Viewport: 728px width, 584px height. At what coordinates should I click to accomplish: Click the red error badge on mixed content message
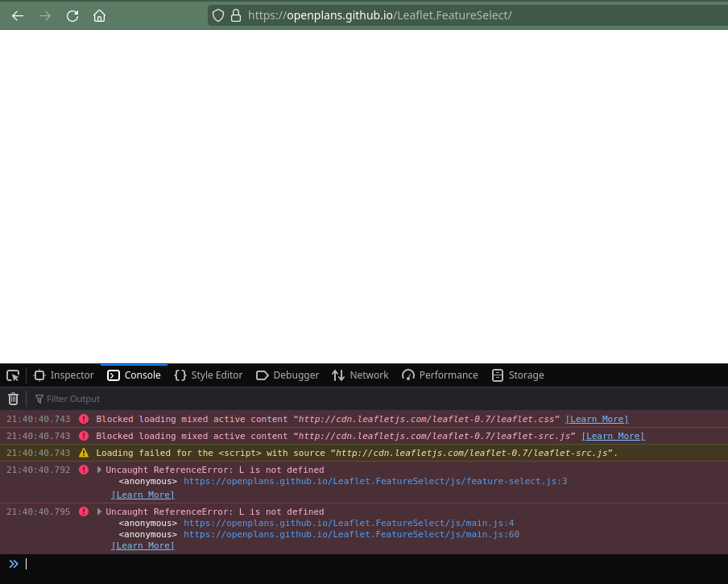84,419
